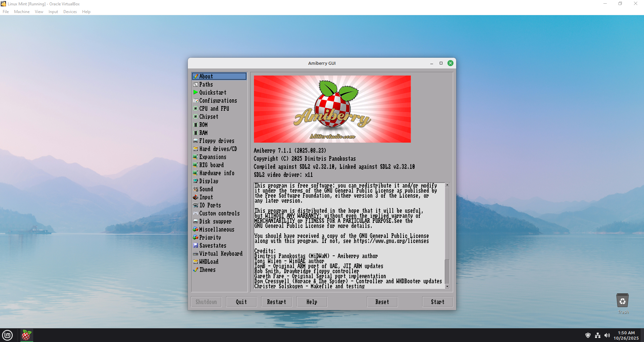Select the Input panel
Screen dimensions: 644x342
click(219, 197)
